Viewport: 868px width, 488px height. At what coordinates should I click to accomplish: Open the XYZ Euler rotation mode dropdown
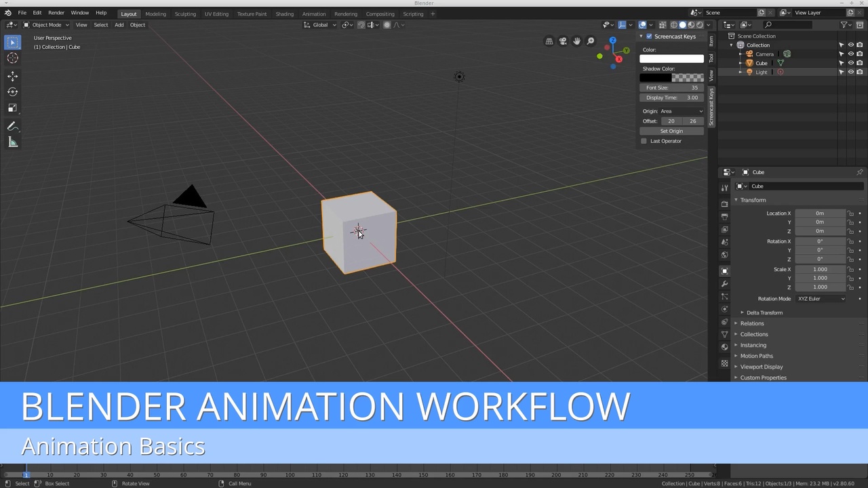click(x=821, y=299)
